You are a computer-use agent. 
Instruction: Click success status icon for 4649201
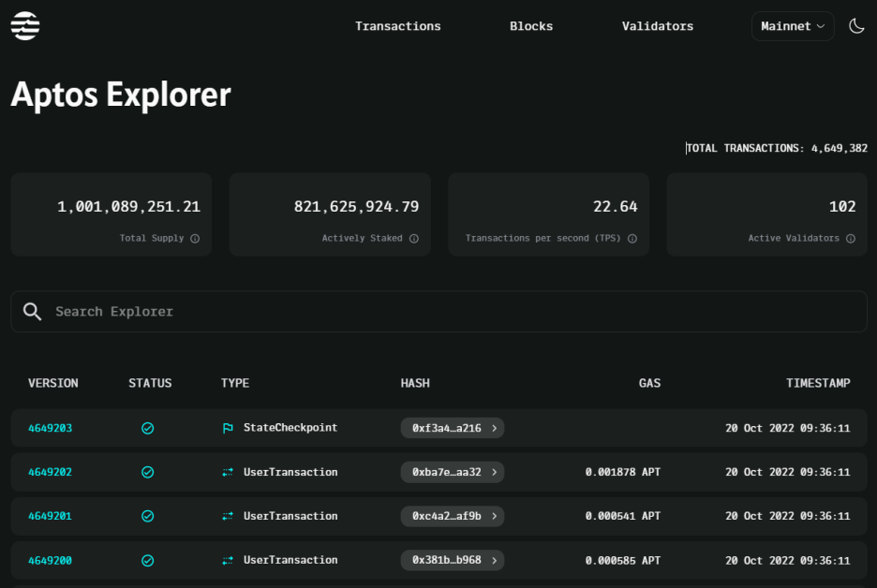(x=148, y=516)
